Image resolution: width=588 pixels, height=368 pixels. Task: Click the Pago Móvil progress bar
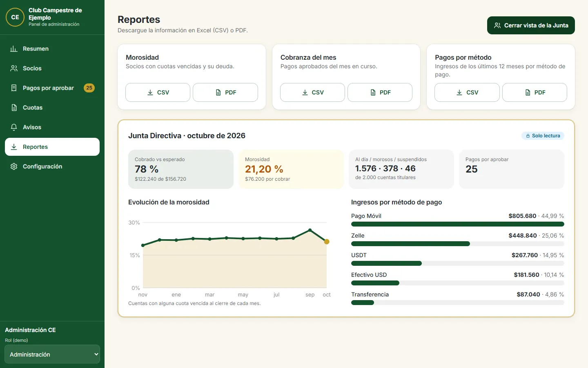(x=458, y=224)
